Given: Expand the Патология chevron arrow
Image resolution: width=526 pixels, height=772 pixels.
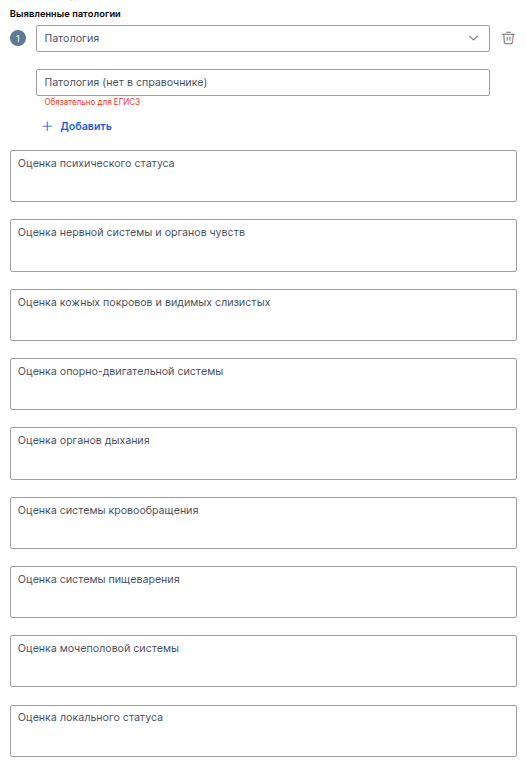Looking at the screenshot, I should pyautogui.click(x=473, y=38).
